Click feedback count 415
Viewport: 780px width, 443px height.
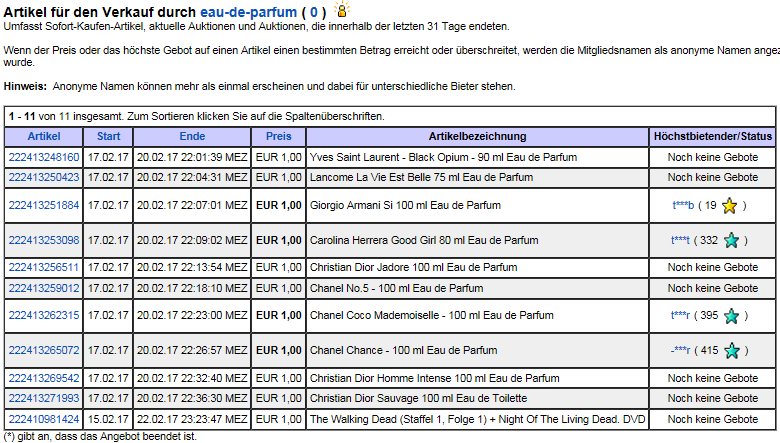pos(709,350)
